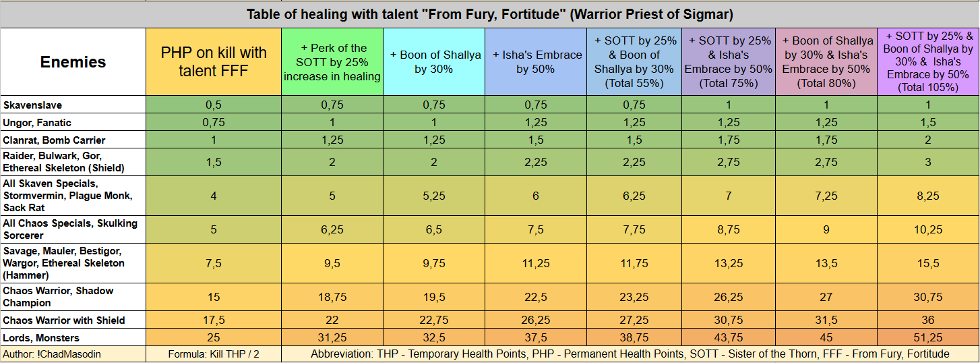Click the "Lords, Monsters" row label
Screen dimensions: 980x363
tap(73, 338)
